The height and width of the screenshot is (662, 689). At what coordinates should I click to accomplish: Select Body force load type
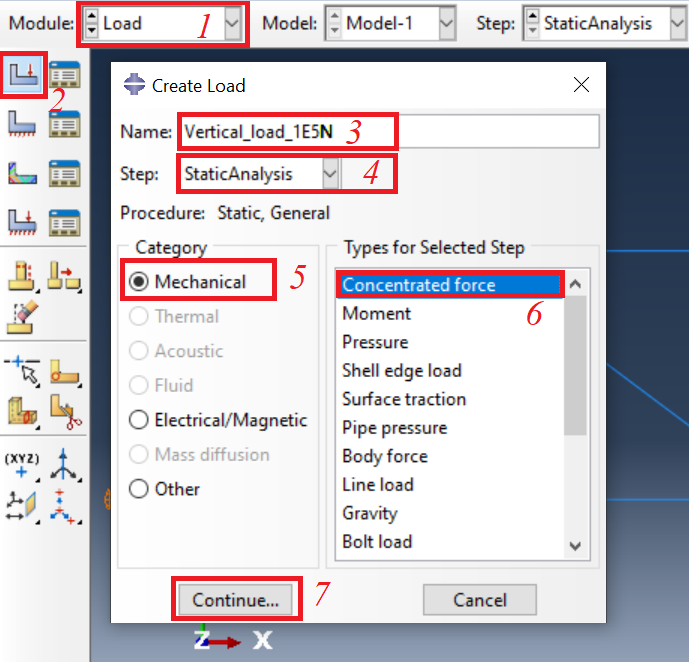click(x=450, y=456)
